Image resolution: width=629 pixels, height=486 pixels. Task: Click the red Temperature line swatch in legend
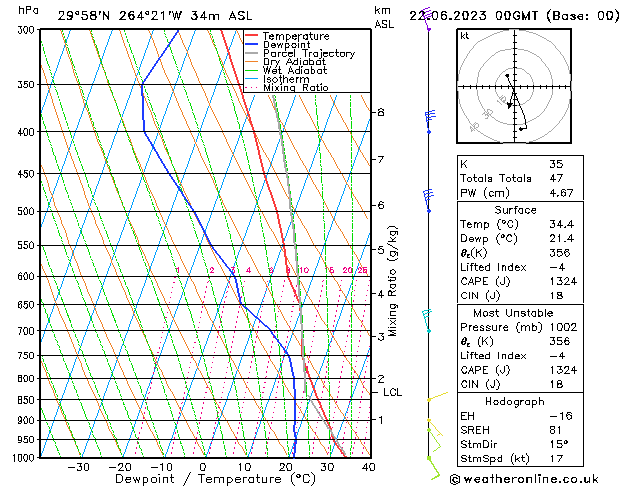point(251,36)
